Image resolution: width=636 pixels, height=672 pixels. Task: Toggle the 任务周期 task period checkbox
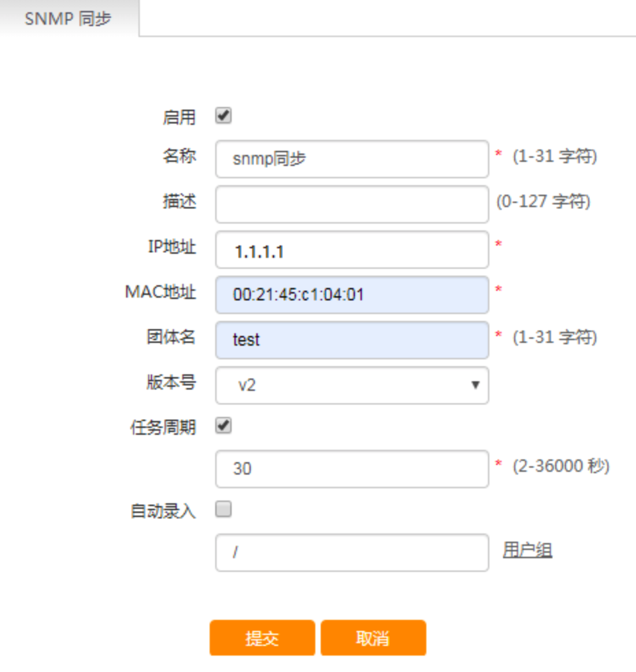[223, 426]
